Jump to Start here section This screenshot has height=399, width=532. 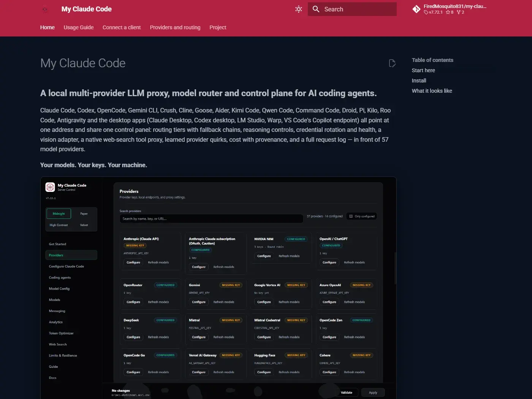click(x=423, y=70)
